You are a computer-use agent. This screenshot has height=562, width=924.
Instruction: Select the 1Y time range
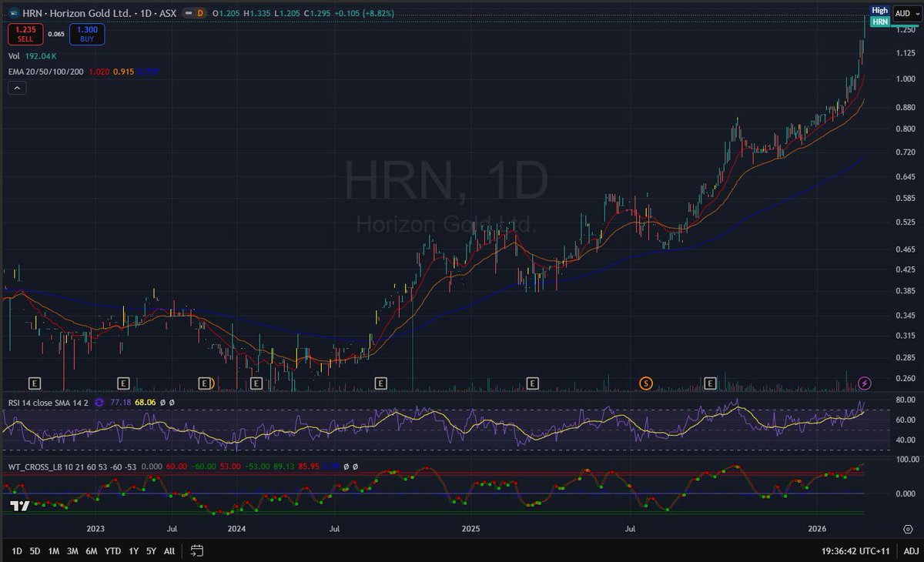click(x=134, y=550)
